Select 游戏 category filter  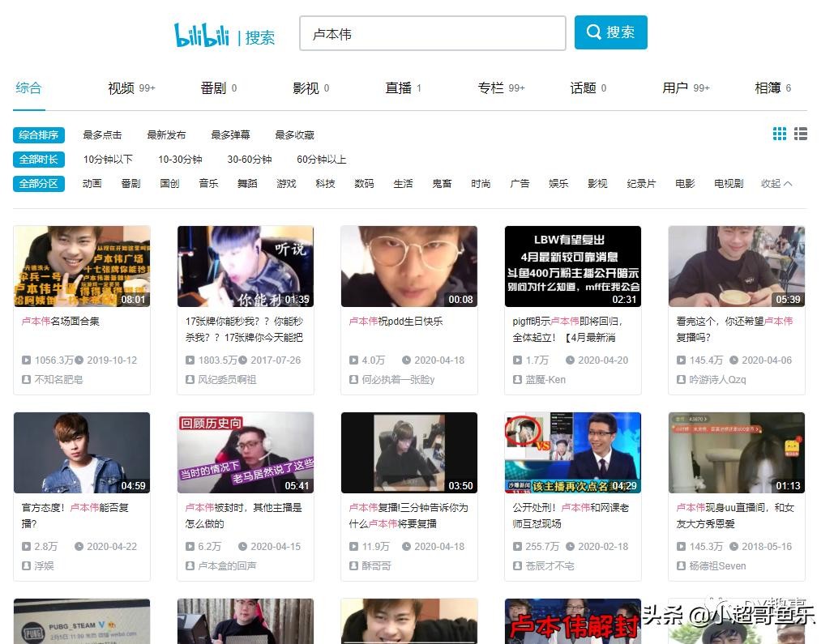tap(286, 184)
